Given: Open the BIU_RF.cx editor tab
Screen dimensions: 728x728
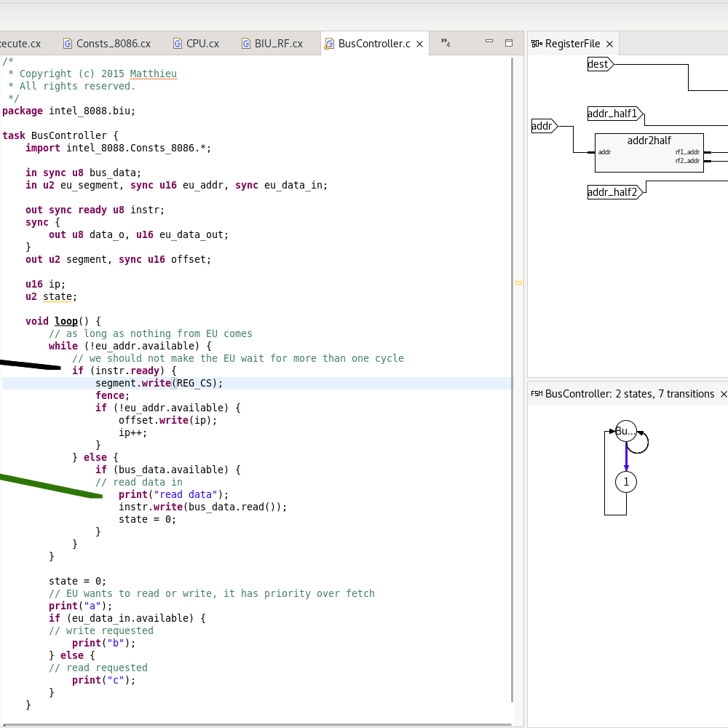Looking at the screenshot, I should coord(278,44).
